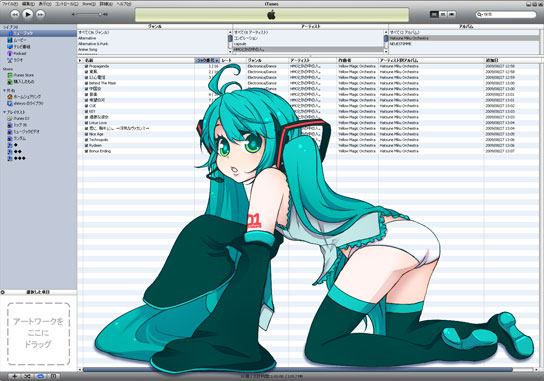This screenshot has height=381, width=544.
Task: Open ミュージックビデオ smart playlist
Action: (38, 132)
